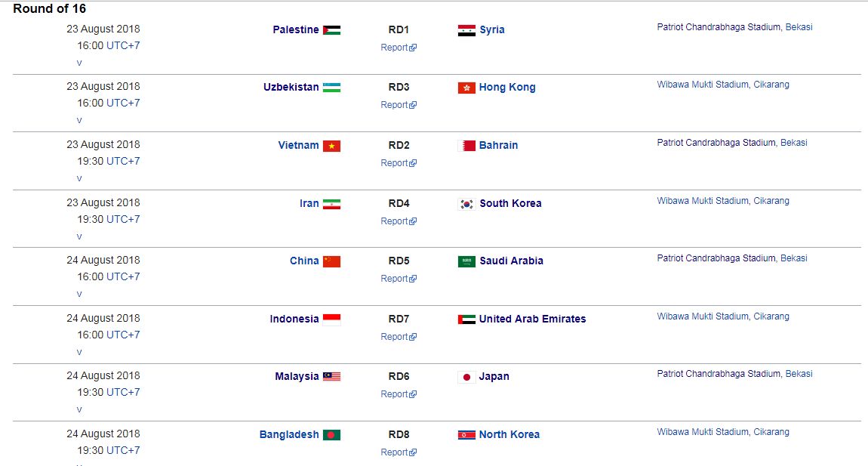This screenshot has height=466, width=868.
Task: Open the Uzbekistan team link
Action: click(x=291, y=88)
